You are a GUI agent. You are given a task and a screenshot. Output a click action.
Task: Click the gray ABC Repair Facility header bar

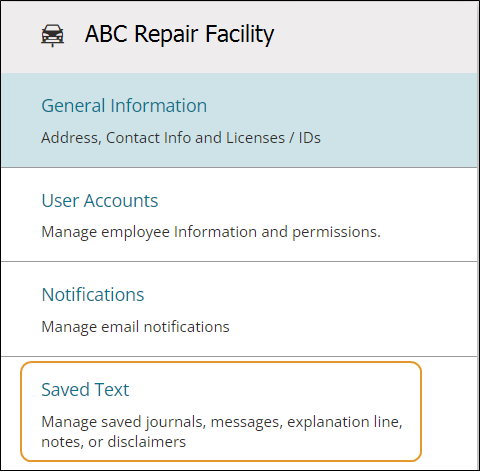pos(239,37)
